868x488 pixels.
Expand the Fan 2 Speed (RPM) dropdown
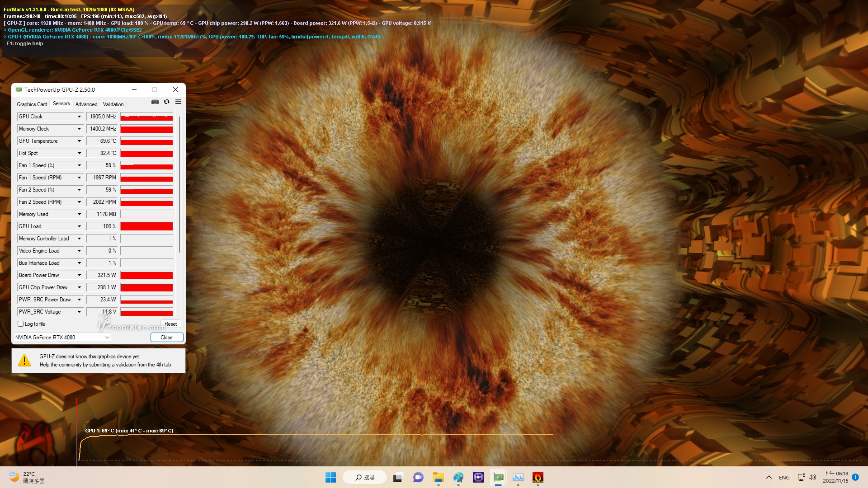(x=79, y=202)
